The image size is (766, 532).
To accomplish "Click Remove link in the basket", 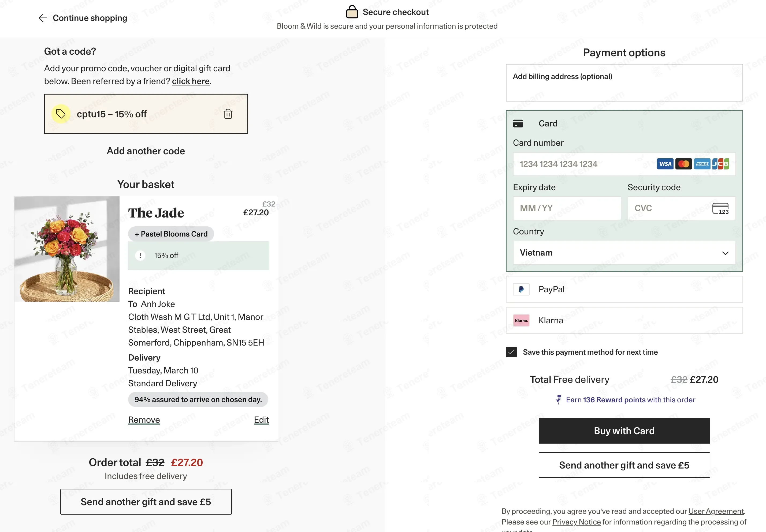I will pyautogui.click(x=144, y=420).
